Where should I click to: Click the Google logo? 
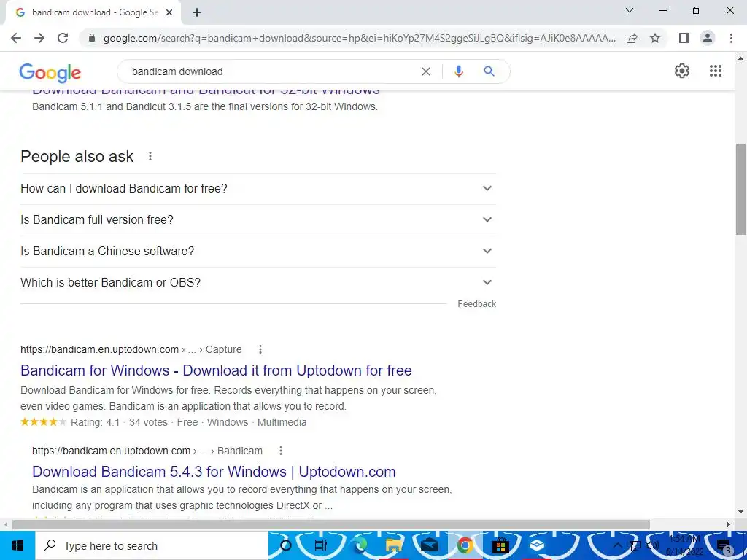(50, 72)
